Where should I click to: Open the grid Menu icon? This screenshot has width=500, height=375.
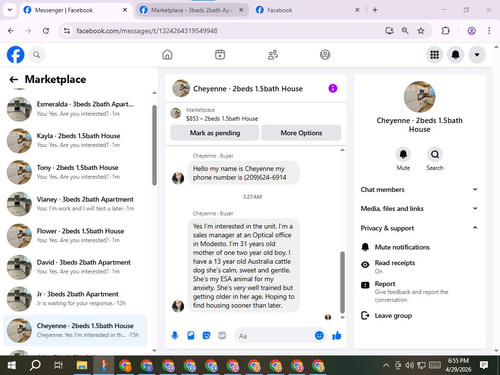coord(434,55)
